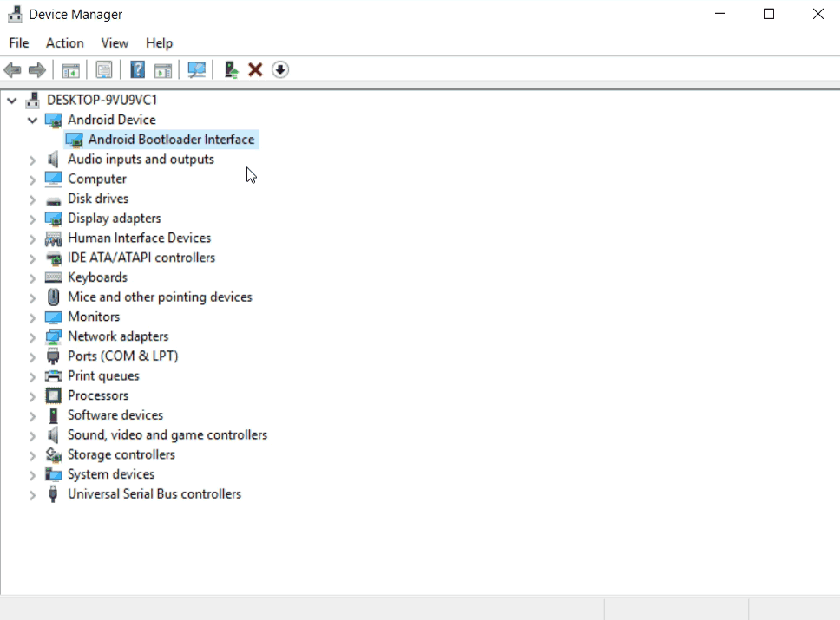Select Sound, video and game controllers label
Image resolution: width=840 pixels, height=620 pixels.
pos(167,434)
